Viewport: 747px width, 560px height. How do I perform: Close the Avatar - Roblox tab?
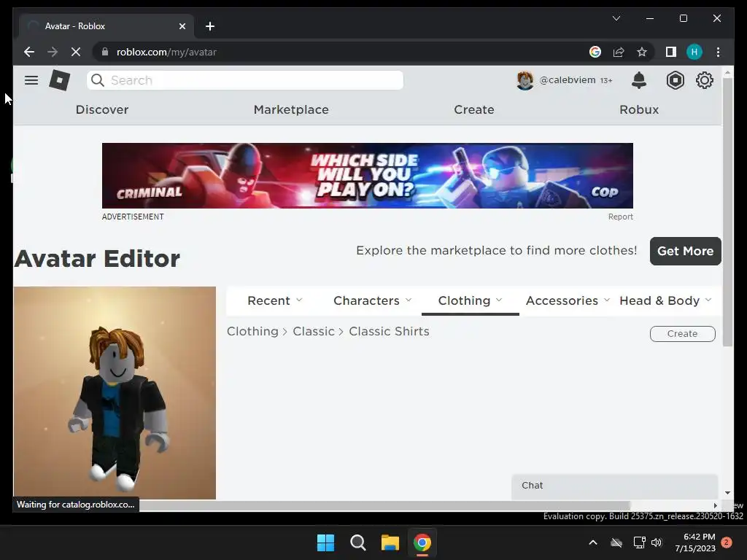[182, 26]
